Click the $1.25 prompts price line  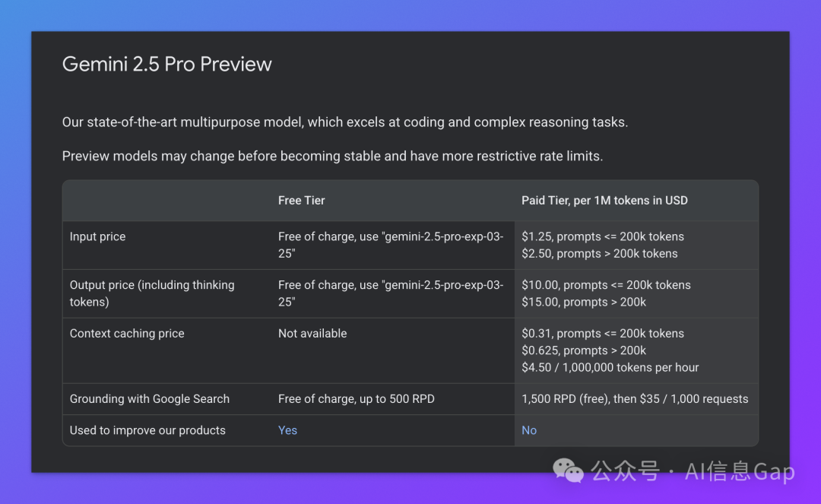tap(603, 236)
